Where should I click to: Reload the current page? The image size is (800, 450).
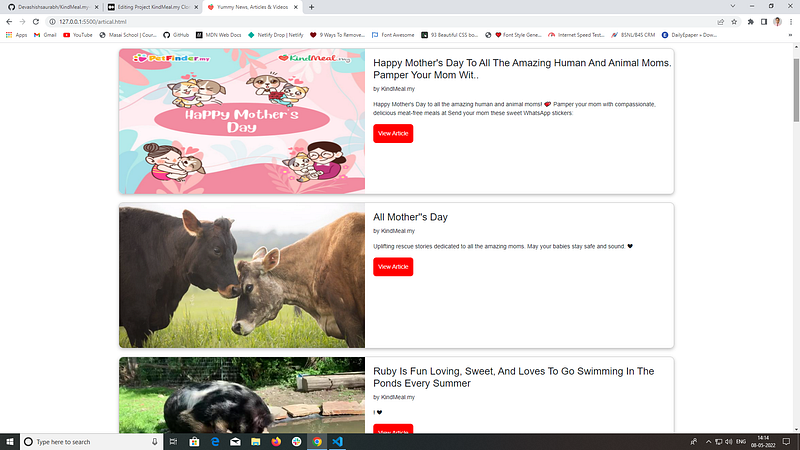click(36, 22)
